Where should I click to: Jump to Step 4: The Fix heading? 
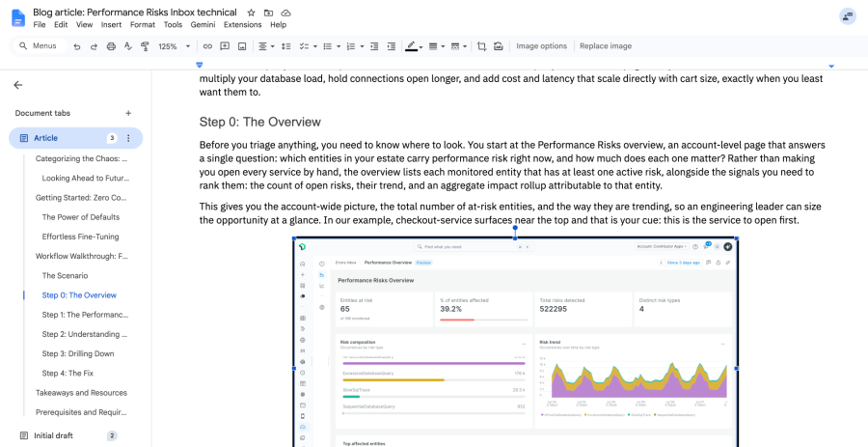tap(68, 374)
